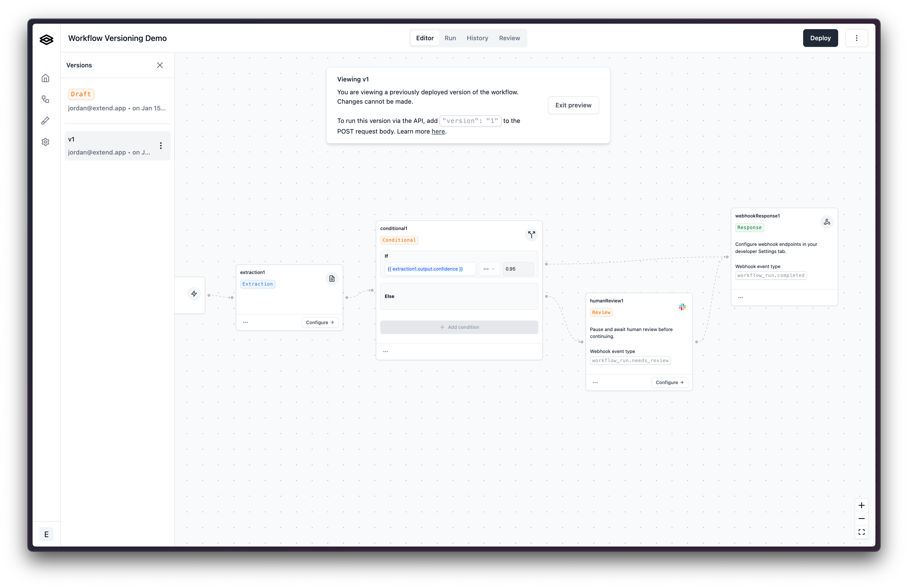The image size is (908, 588).
Task: Zoom out of the canvas
Action: pos(861,519)
